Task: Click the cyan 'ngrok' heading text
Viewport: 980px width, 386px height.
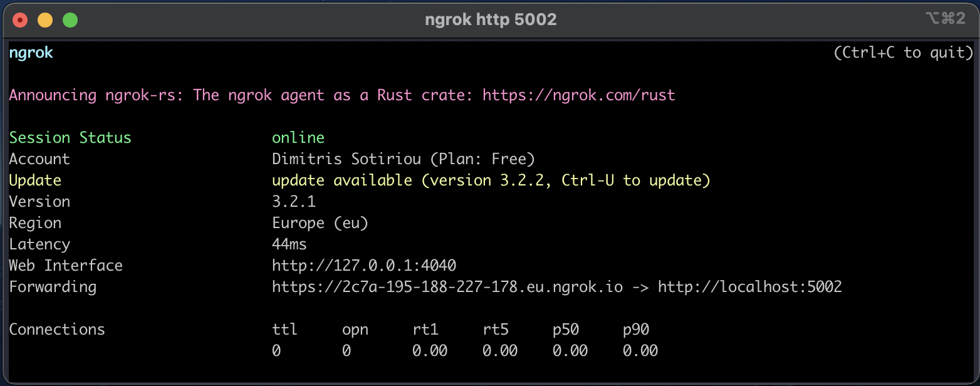Action: click(x=31, y=53)
